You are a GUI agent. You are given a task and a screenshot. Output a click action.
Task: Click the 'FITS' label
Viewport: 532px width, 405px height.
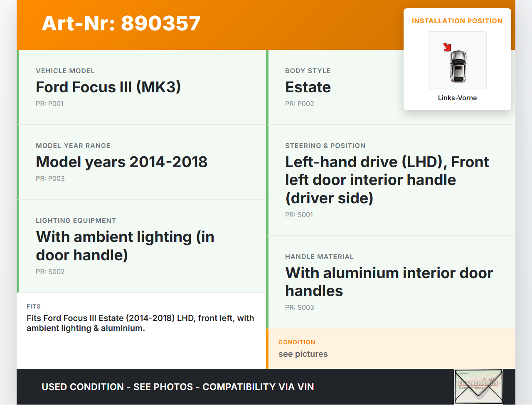(x=34, y=306)
